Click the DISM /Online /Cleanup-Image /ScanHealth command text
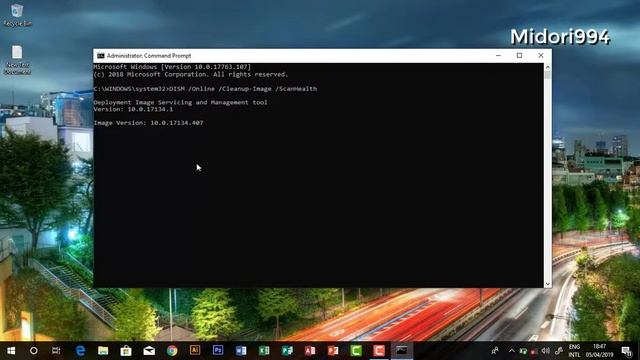This screenshot has height=360, width=640. click(x=243, y=89)
